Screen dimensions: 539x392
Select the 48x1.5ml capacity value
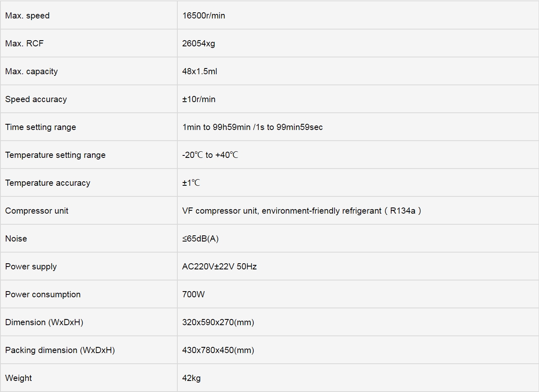200,71
